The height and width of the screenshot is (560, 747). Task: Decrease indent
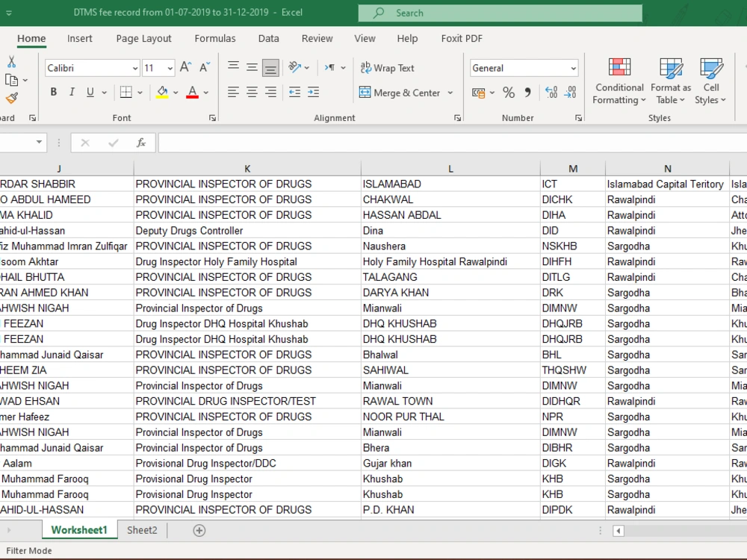pyautogui.click(x=294, y=92)
